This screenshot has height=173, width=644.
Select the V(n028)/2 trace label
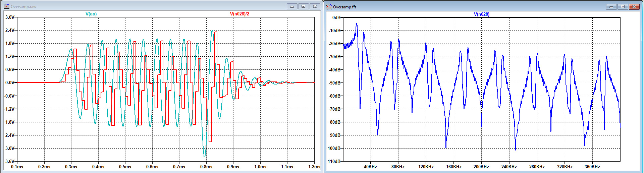tap(239, 14)
